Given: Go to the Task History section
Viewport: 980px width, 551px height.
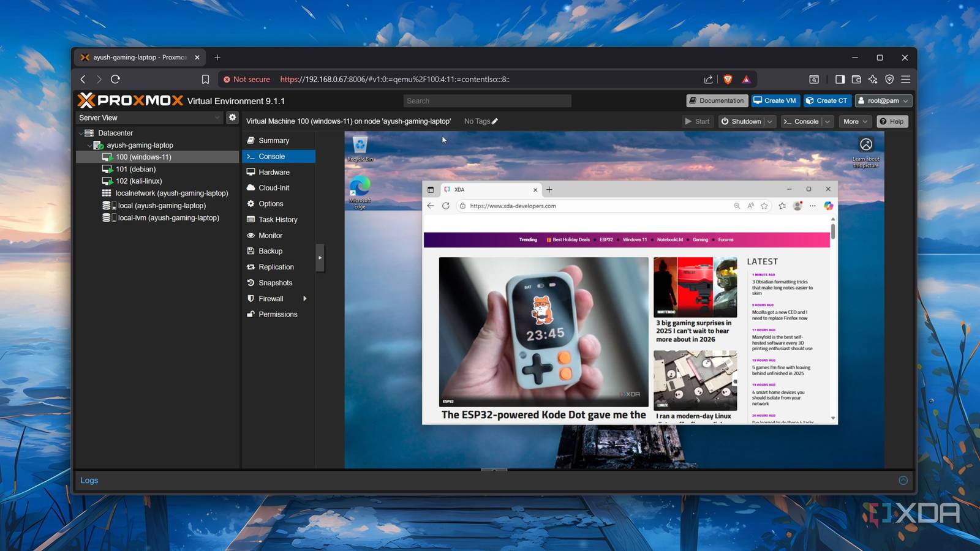Looking at the screenshot, I should coord(279,219).
